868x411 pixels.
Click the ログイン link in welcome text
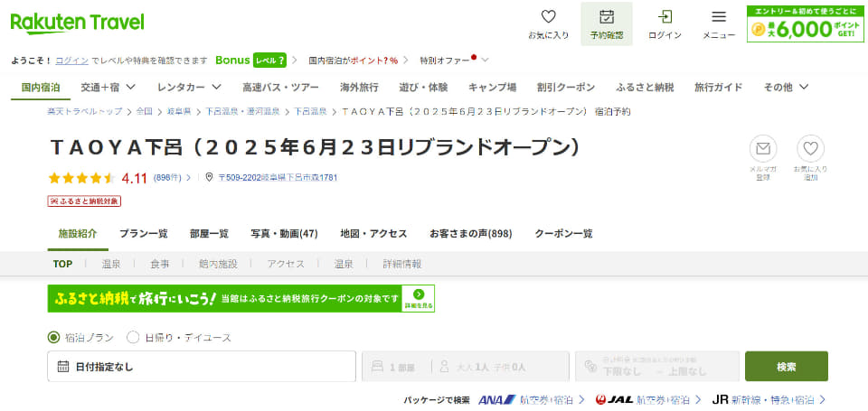[72, 61]
